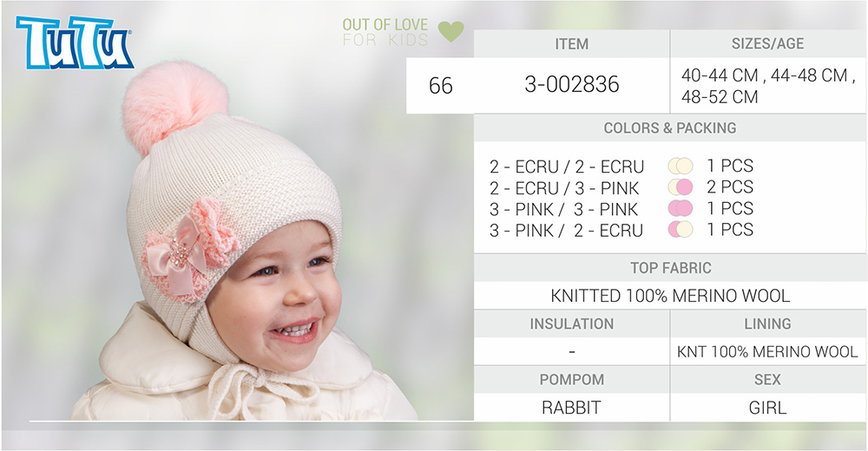
Task: Click the RABBIT pompom value
Action: pyautogui.click(x=571, y=408)
